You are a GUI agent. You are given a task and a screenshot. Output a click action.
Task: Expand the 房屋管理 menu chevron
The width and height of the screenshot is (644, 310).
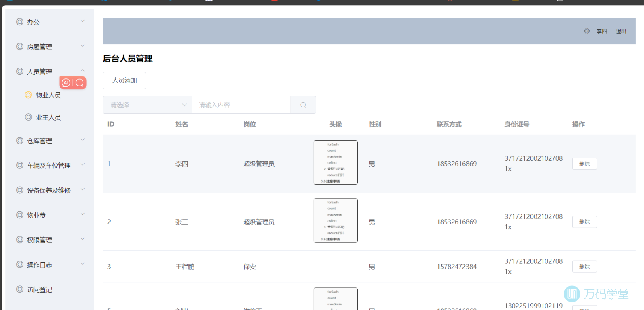click(83, 46)
